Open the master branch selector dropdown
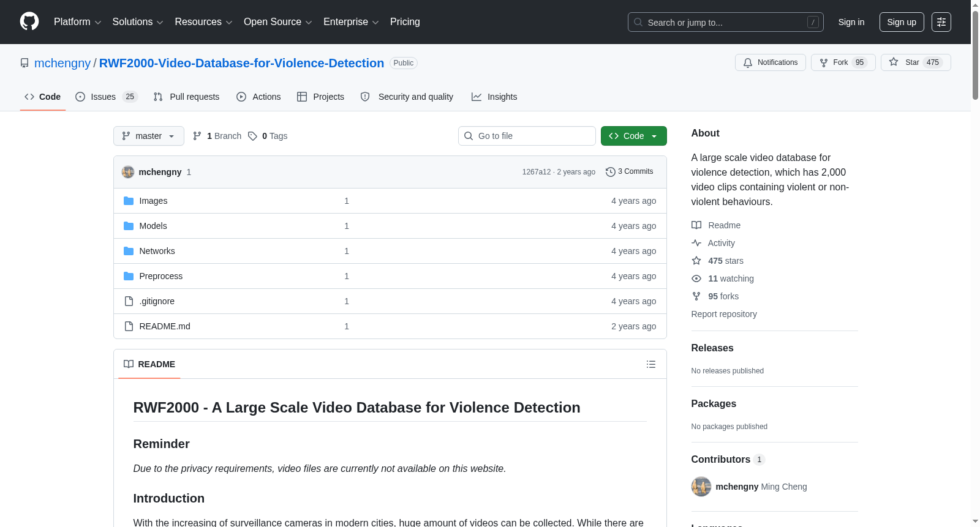The image size is (980, 527). 149,136
